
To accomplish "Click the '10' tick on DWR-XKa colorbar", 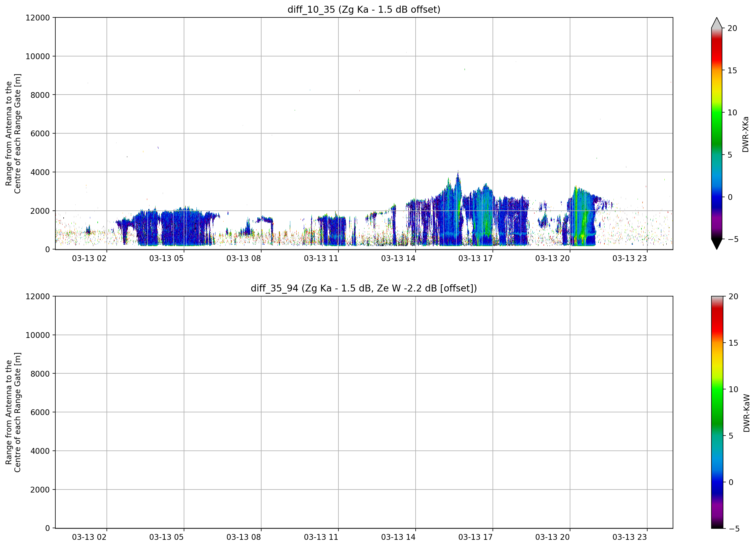I will coord(732,113).
